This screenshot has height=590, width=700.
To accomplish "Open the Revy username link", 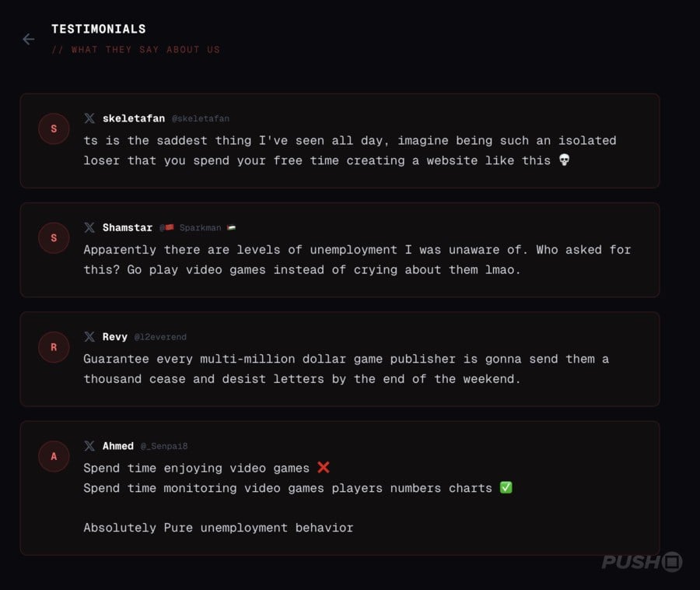I will click(115, 337).
